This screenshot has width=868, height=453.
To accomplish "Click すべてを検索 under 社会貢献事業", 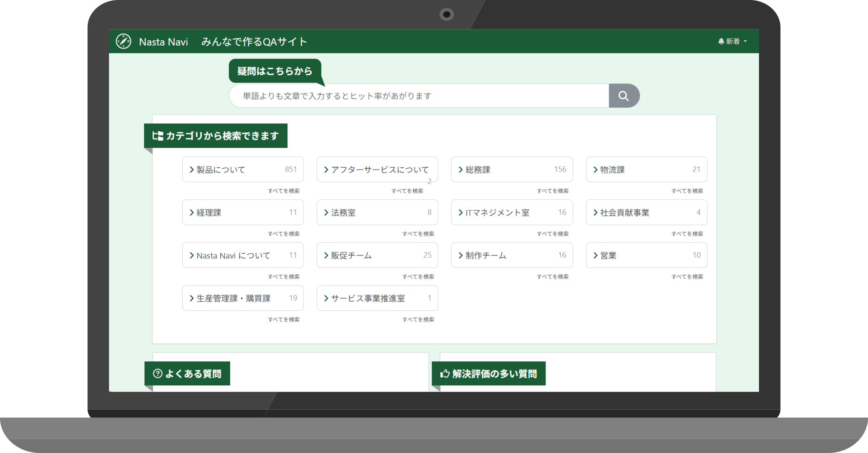I will click(x=687, y=234).
